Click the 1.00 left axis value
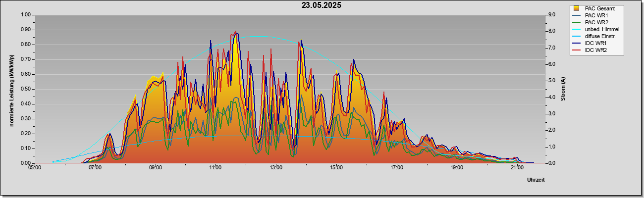The image size is (644, 198). [x=25, y=15]
